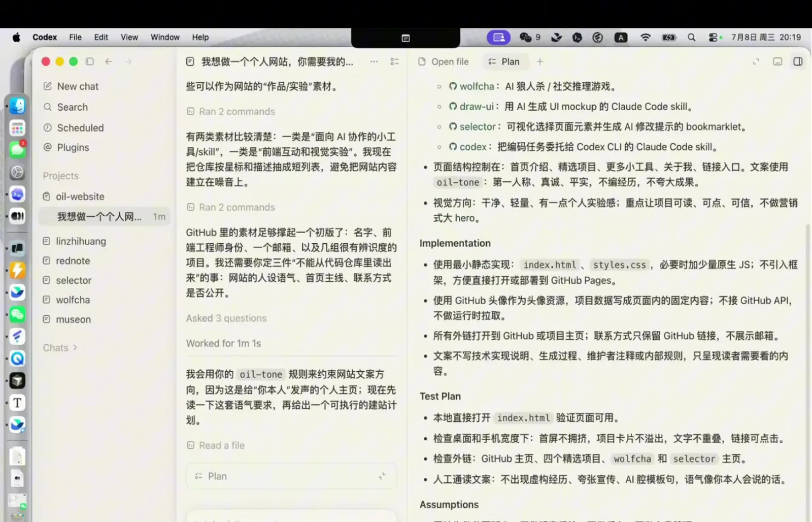The image size is (812, 522).
Task: Open codex GitHub link in plan
Action: point(468,147)
